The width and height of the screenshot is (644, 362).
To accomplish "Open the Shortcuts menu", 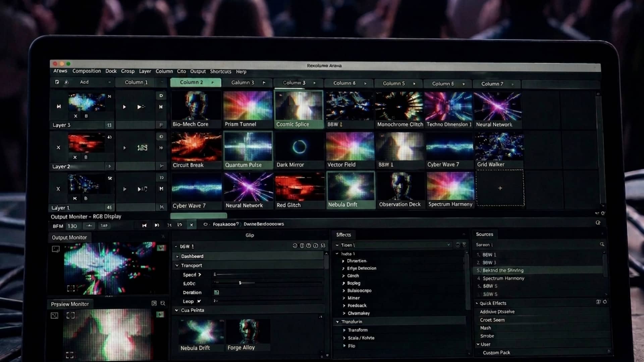I will 220,71.
